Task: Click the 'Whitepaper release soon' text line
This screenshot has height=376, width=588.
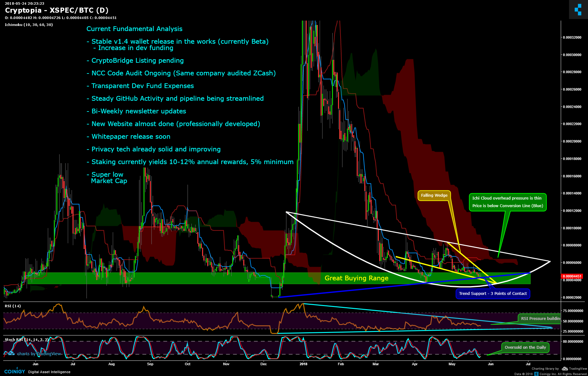Action: coord(128,137)
